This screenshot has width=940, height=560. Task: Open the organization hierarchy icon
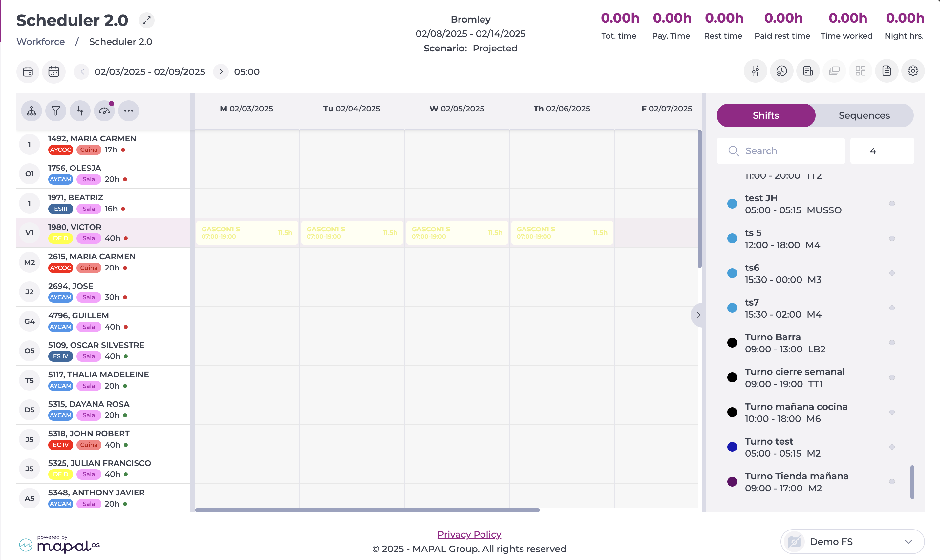coord(32,110)
